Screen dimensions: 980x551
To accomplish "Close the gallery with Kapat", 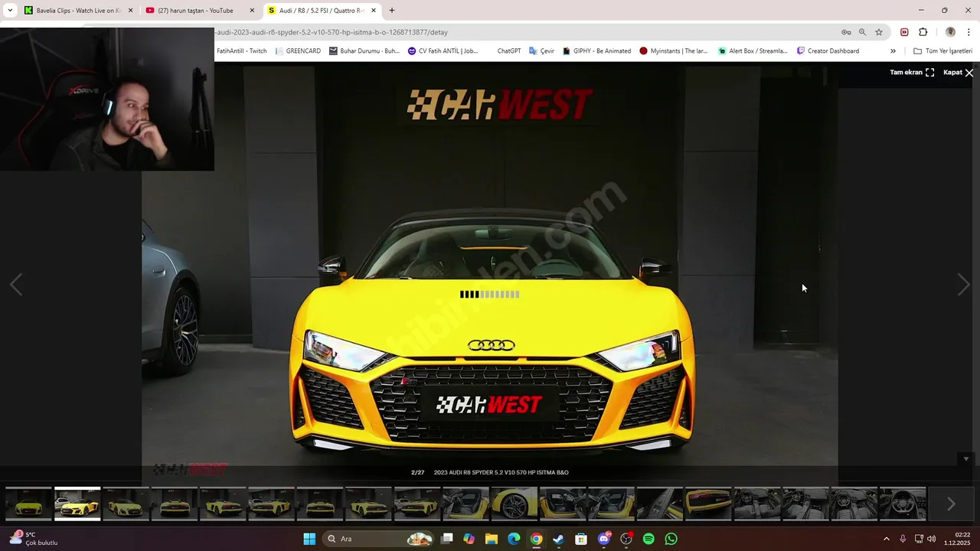I will tap(959, 73).
